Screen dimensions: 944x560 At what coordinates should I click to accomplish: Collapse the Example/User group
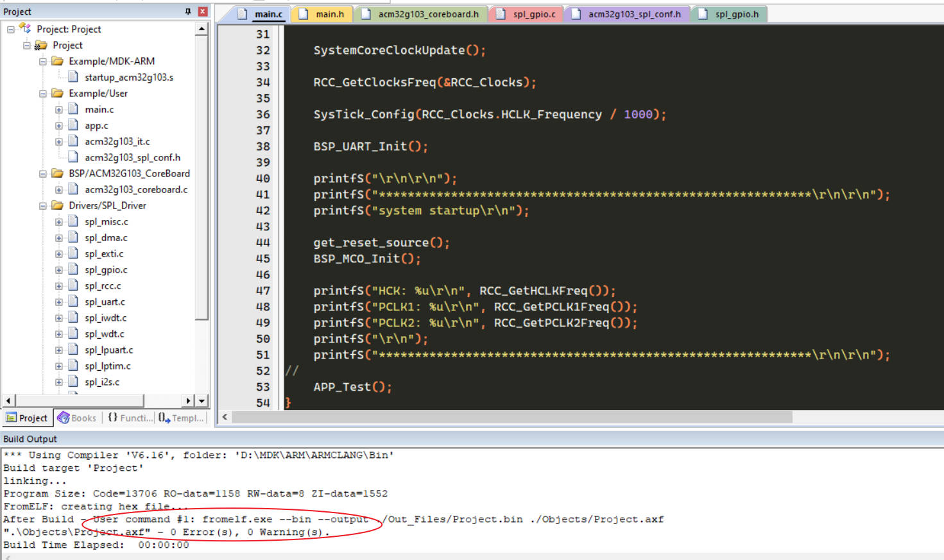[x=43, y=93]
